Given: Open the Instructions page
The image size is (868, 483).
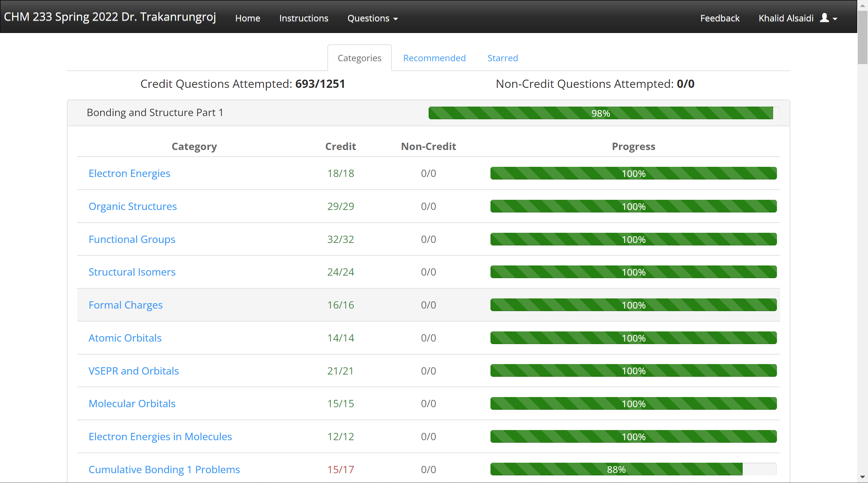Looking at the screenshot, I should (x=303, y=18).
